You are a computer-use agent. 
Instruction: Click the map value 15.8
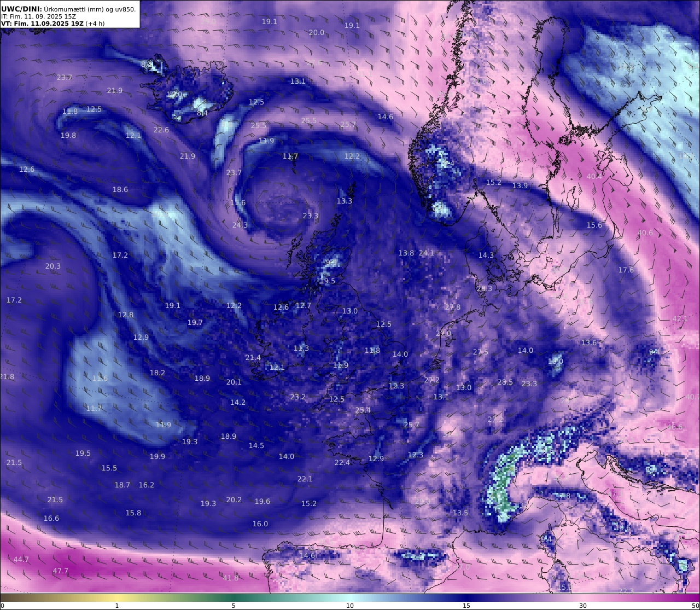(x=133, y=513)
